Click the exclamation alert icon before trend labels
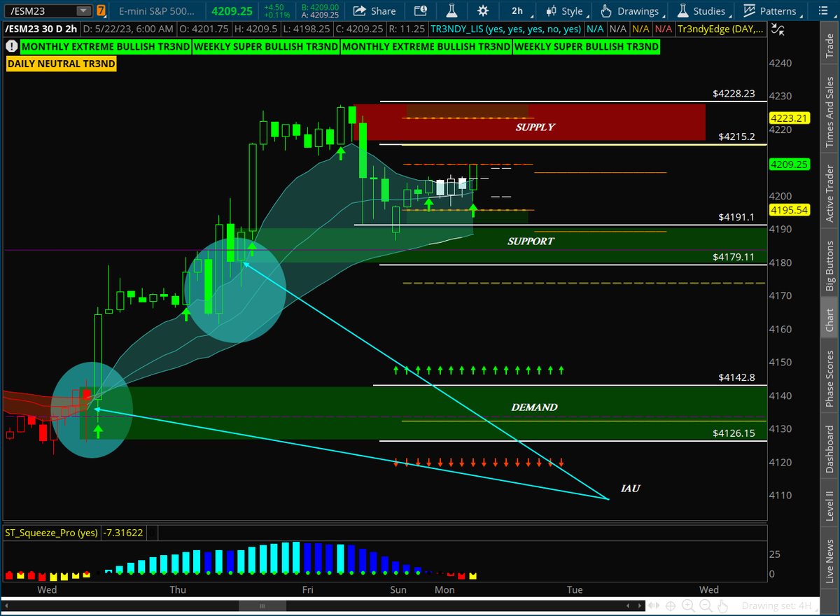This screenshot has width=840, height=616. coord(12,46)
